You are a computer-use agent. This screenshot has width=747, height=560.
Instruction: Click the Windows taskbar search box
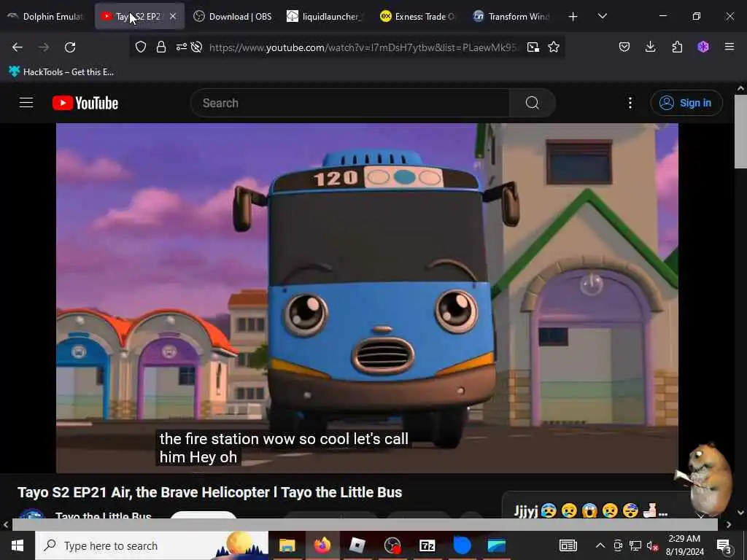point(152,545)
